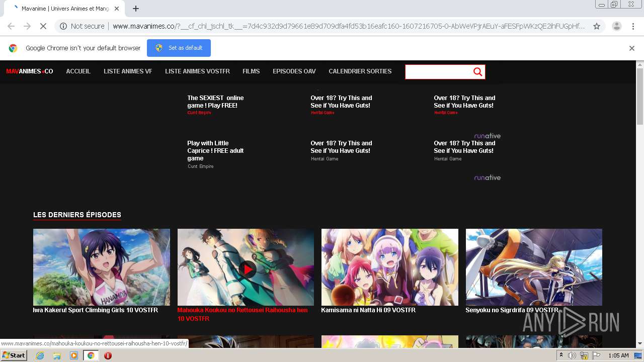Screen dimensions: 644x362
Task: Click the page vertical scrollbar thumb
Action: 640,96
